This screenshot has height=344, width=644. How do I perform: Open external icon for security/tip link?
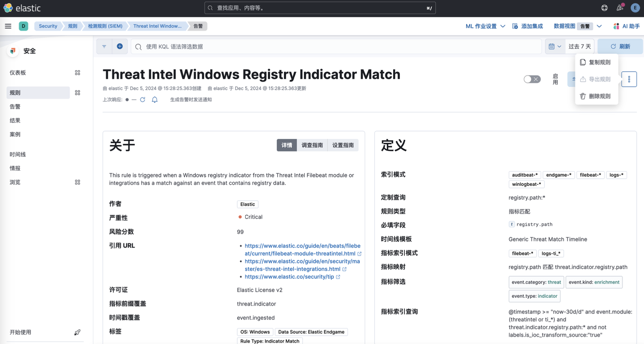pos(338,277)
